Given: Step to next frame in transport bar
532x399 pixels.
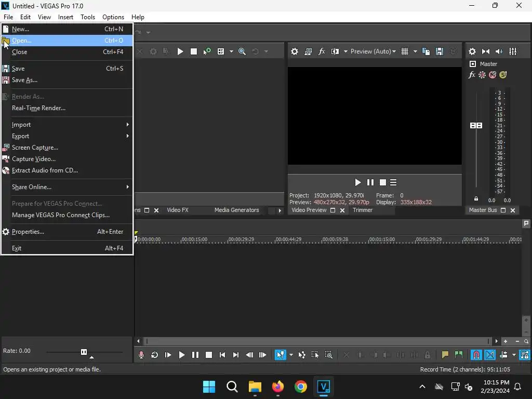Looking at the screenshot, I should (x=262, y=355).
